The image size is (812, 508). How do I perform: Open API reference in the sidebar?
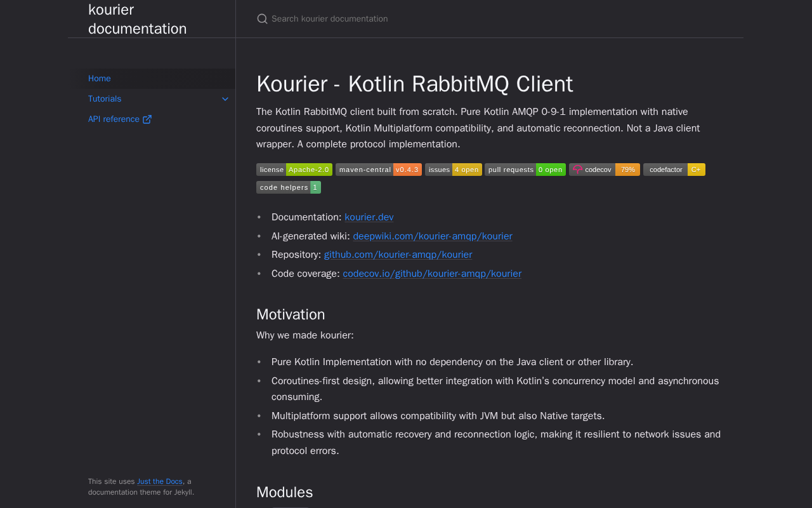click(114, 119)
